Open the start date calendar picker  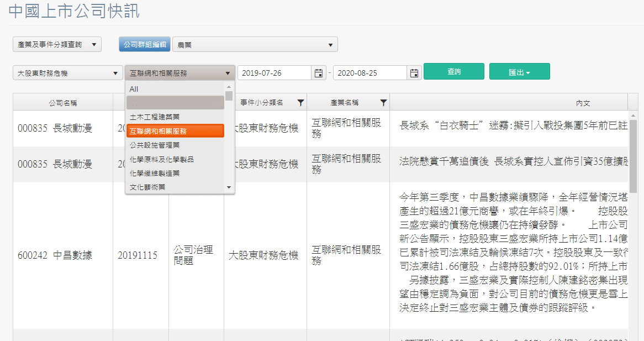[x=319, y=73]
